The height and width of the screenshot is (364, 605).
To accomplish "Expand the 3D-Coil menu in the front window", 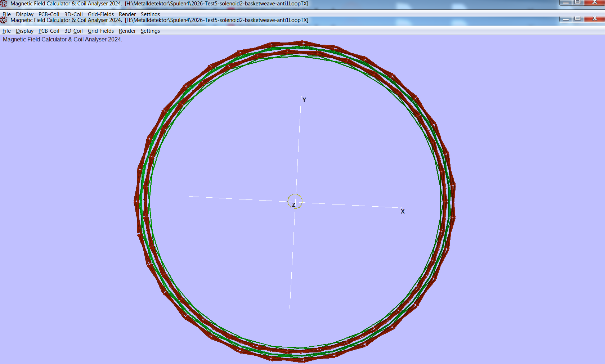I will click(73, 31).
